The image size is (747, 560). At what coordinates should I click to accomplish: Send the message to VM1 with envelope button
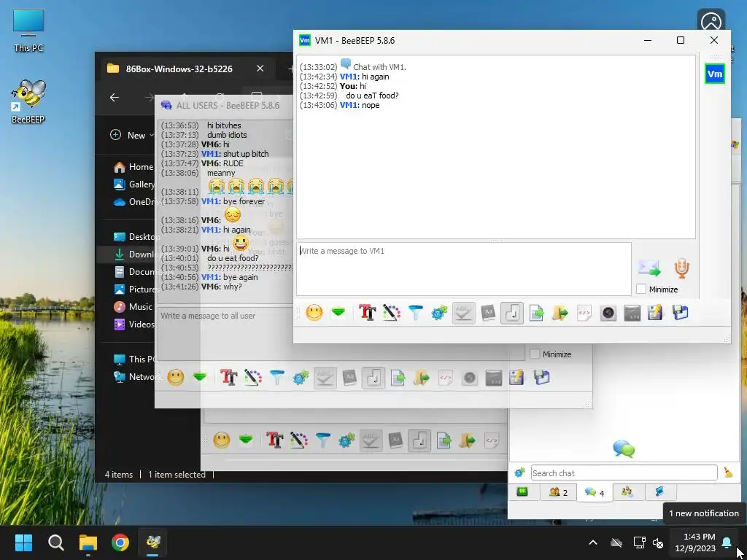point(649,268)
